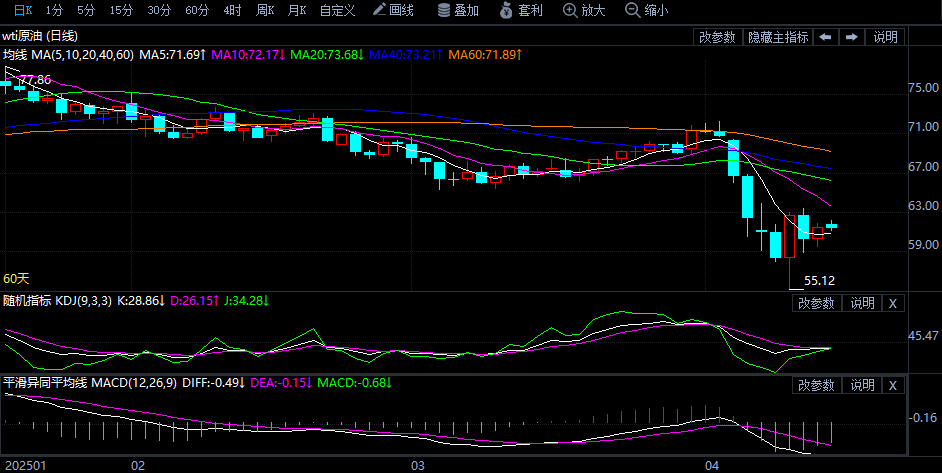The height and width of the screenshot is (473, 942).
Task: Close the KDJ indicator panel with X
Action: pos(893,303)
